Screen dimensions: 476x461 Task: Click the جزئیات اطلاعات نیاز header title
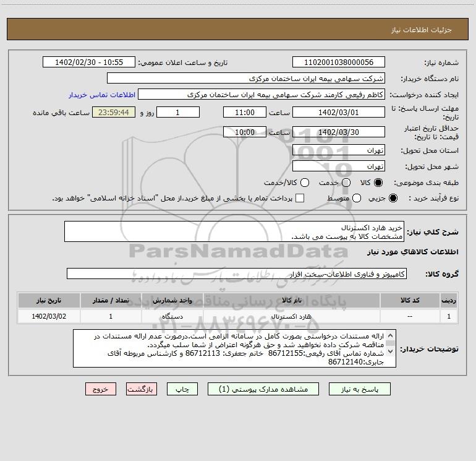pyautogui.click(x=422, y=30)
